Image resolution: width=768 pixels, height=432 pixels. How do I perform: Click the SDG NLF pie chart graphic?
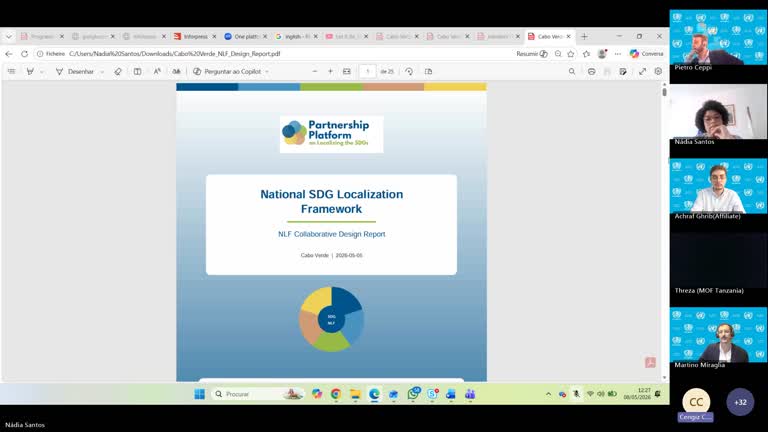click(332, 319)
